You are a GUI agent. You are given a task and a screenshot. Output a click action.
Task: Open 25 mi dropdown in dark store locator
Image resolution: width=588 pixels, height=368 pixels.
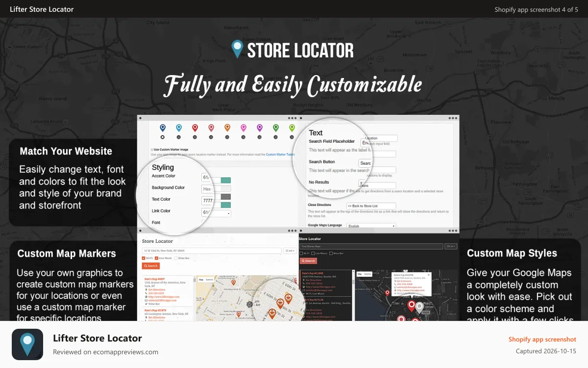(x=450, y=246)
